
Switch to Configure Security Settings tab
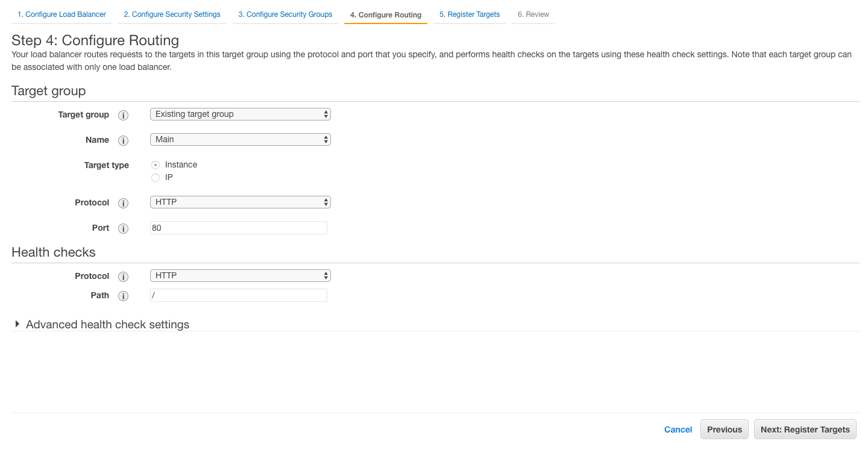(172, 14)
